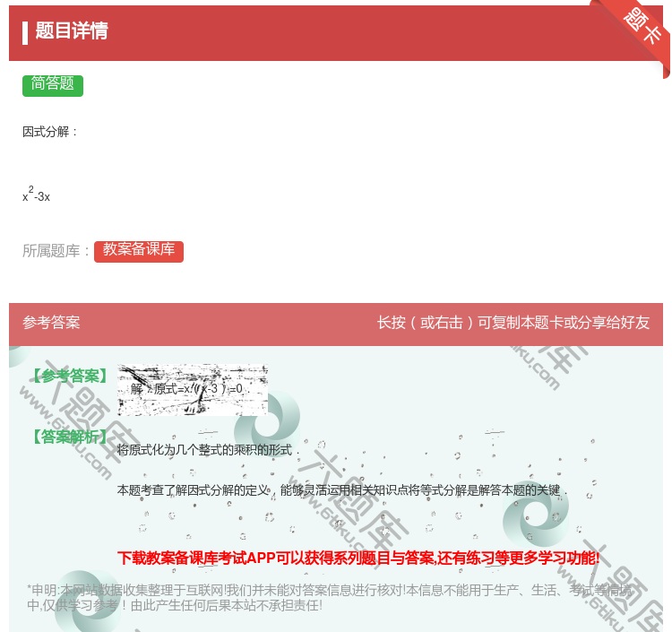Click the *申明 disclaimer paragraph
The width and height of the screenshot is (672, 632).
pos(329,598)
